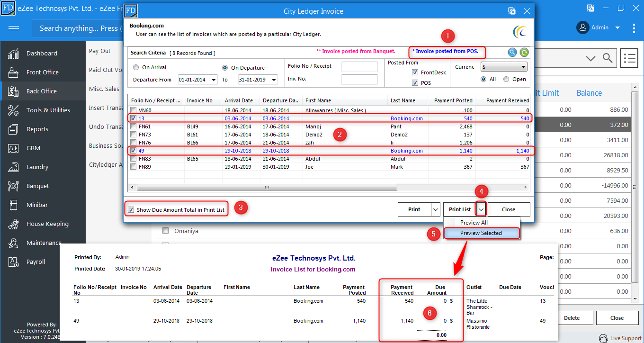Image resolution: width=644 pixels, height=343 pixels.
Task: Click the Print List button
Action: tap(460, 209)
